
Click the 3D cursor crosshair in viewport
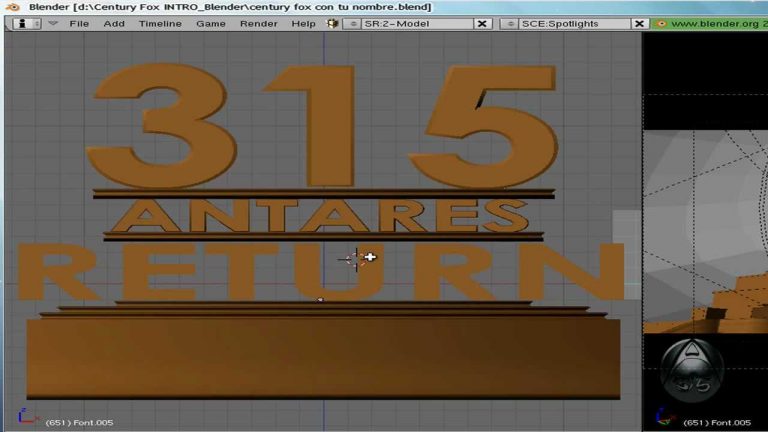pyautogui.click(x=356, y=259)
